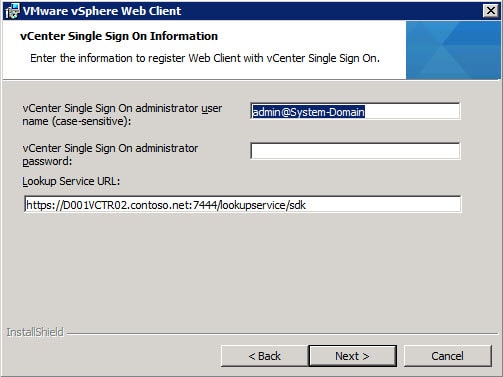Image resolution: width=503 pixels, height=377 pixels.
Task: Click the vCenter Single Sign On Information heading
Action: click(119, 36)
